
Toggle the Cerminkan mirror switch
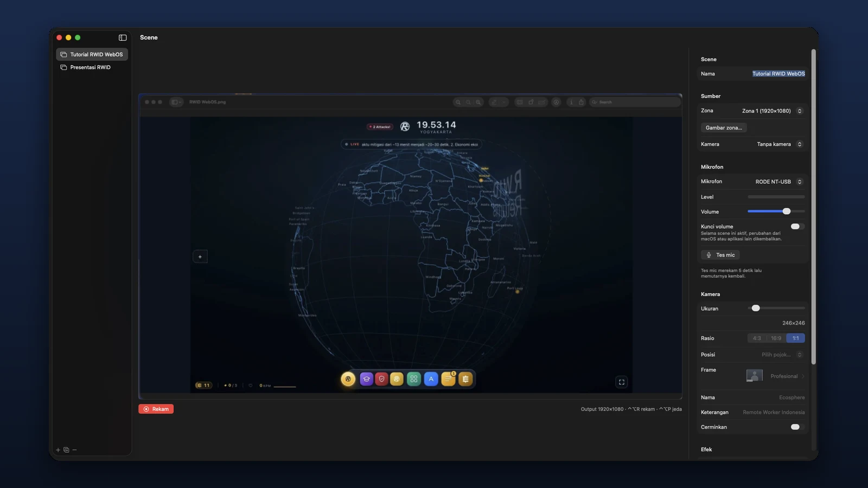pyautogui.click(x=797, y=427)
